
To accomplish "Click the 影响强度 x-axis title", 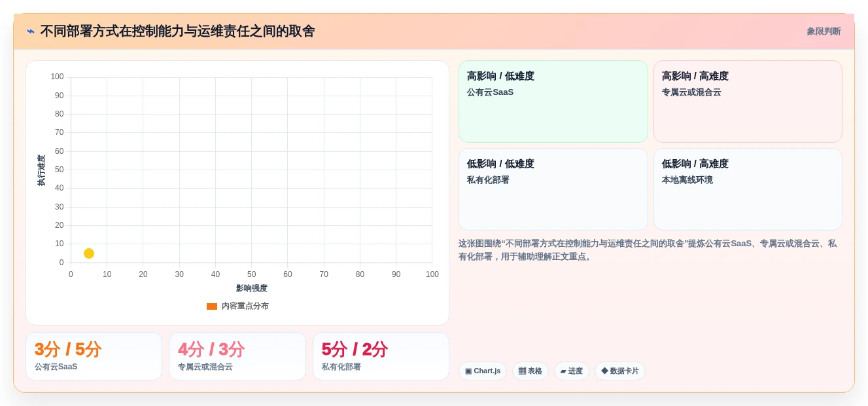I will [252, 288].
